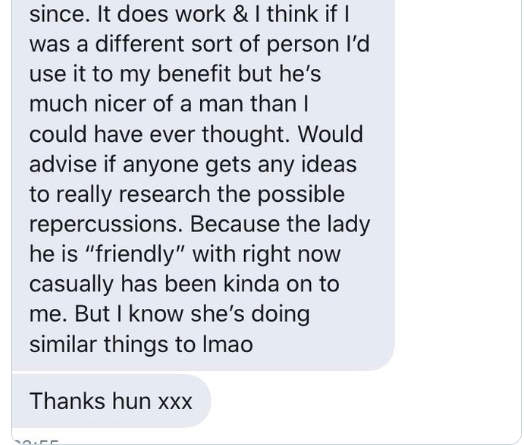
Task: Click the word "benefit" in the message
Action: point(194,73)
